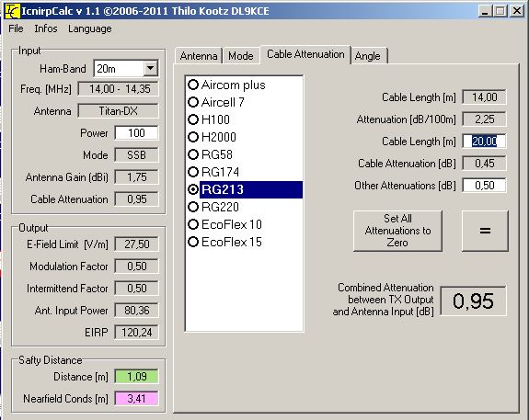Click the green Distance result field
The image size is (529, 420).
coord(136,376)
